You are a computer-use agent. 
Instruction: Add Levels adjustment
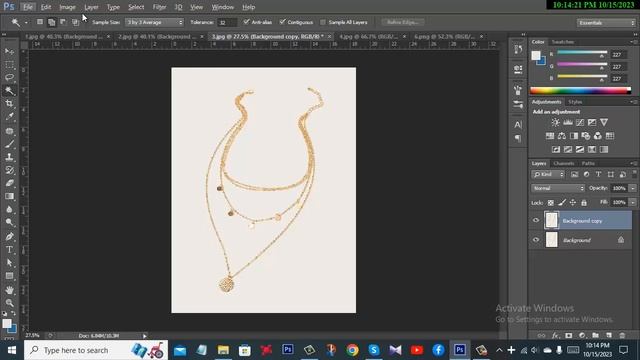pyautogui.click(x=568, y=122)
